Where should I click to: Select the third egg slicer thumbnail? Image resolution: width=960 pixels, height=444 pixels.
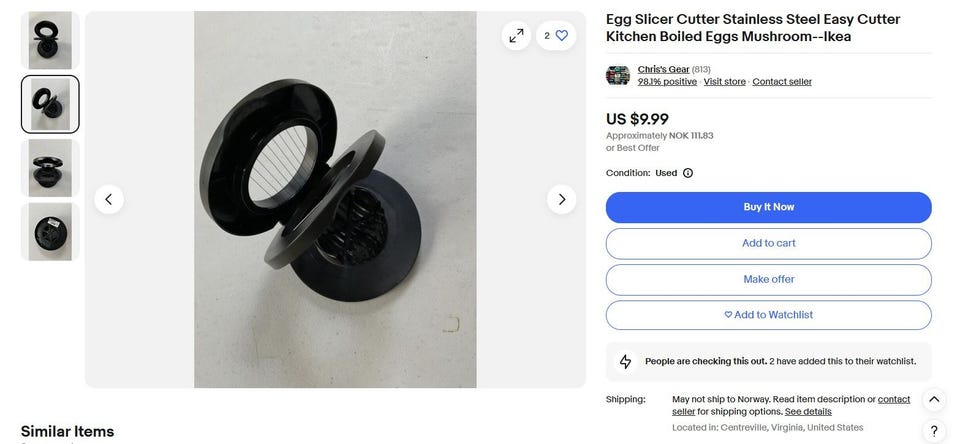pos(50,168)
